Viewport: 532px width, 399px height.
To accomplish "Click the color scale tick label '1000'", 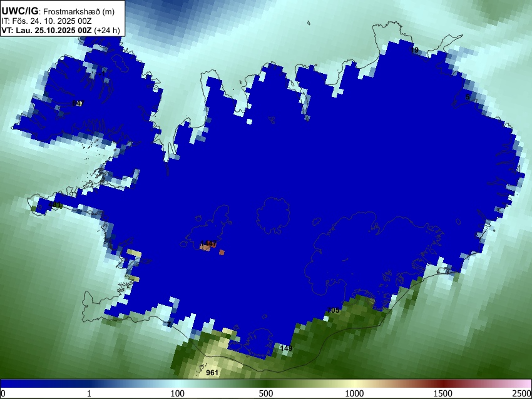I will [354, 393].
